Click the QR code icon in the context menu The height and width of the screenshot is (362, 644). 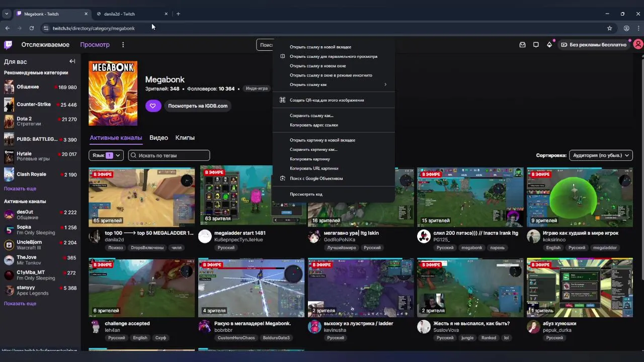click(x=282, y=100)
